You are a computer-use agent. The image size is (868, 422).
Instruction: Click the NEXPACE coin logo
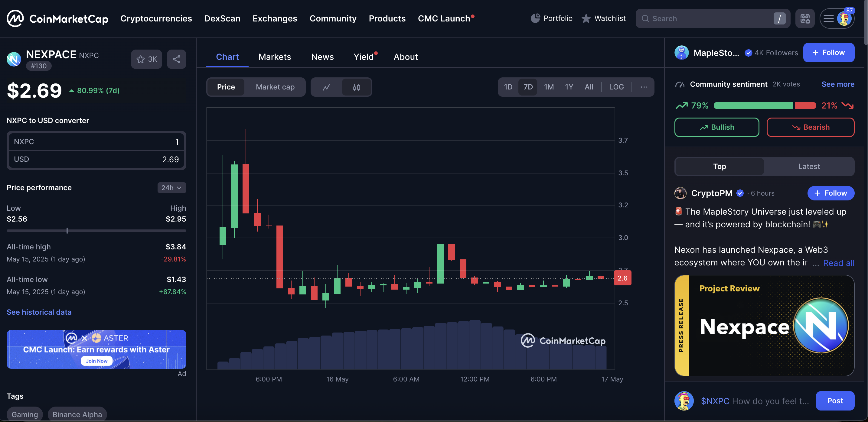click(x=14, y=59)
